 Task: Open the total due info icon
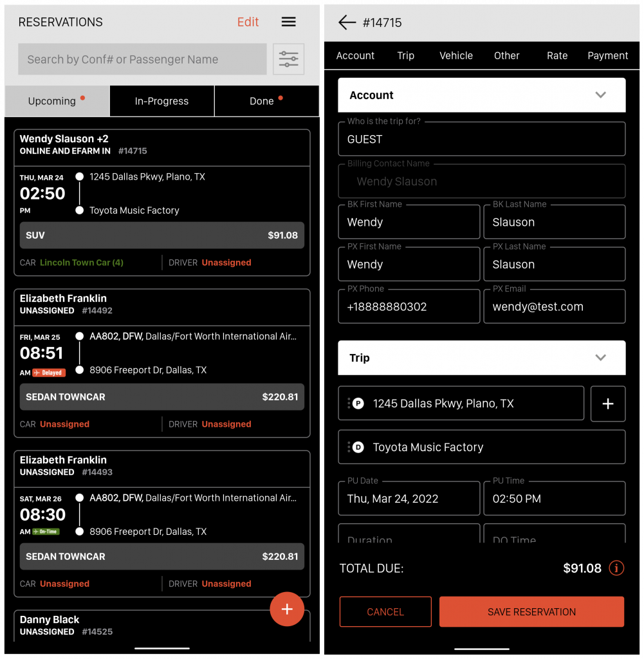(616, 568)
